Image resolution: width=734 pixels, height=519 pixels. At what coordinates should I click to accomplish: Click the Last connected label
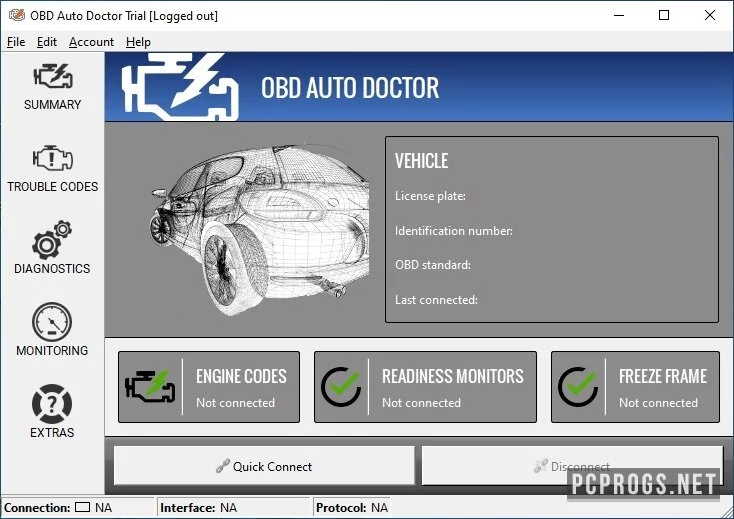click(x=436, y=300)
